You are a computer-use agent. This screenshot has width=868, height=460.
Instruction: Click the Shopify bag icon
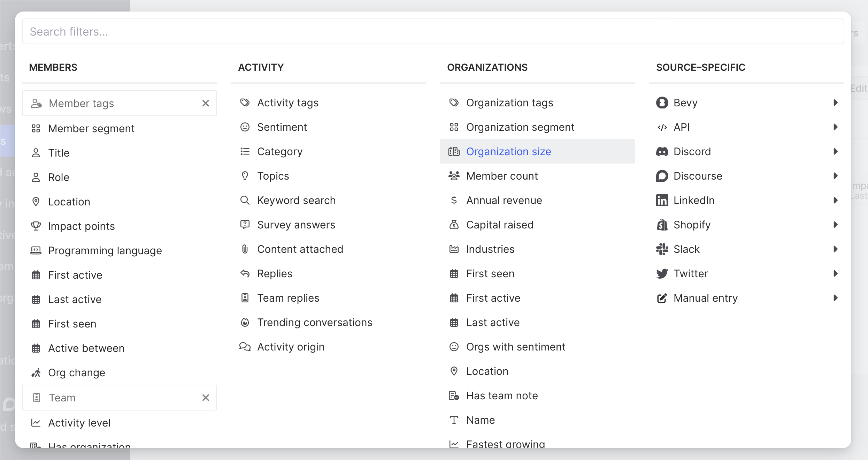tap(662, 225)
